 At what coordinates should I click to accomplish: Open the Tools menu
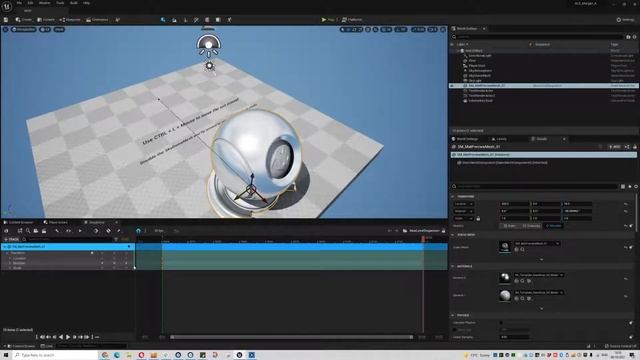tap(60, 3)
